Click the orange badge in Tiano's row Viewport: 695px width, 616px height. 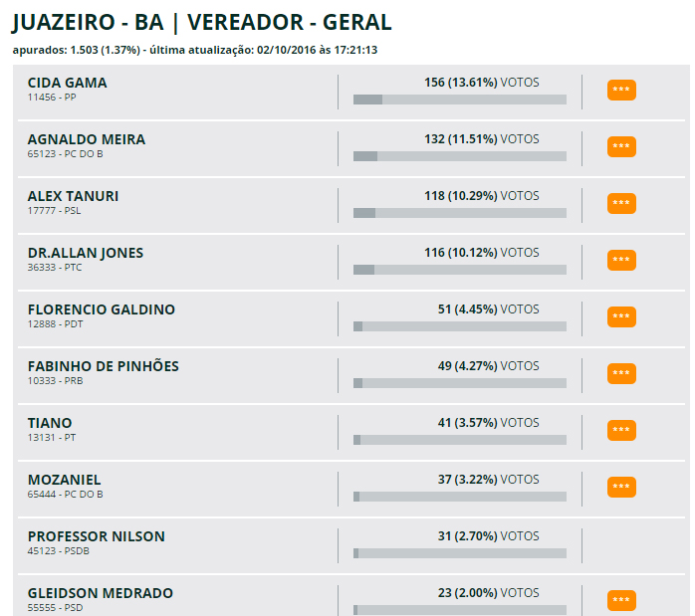pyautogui.click(x=621, y=431)
